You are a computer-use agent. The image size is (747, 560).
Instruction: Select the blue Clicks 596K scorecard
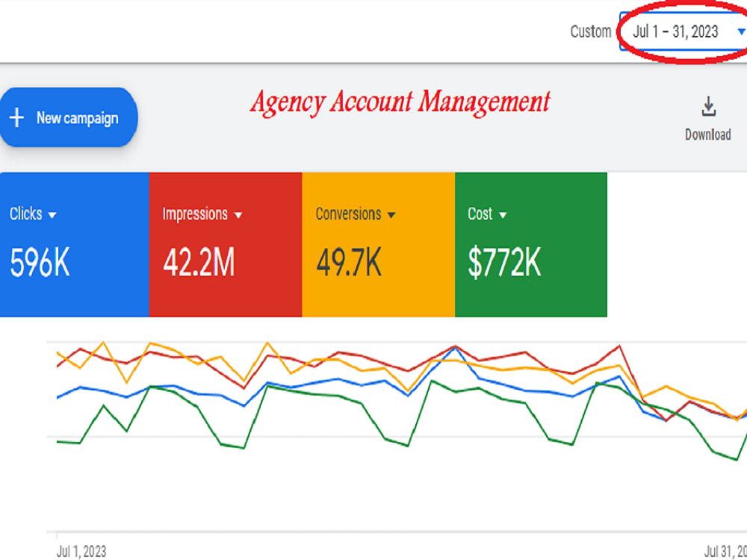[x=74, y=244]
